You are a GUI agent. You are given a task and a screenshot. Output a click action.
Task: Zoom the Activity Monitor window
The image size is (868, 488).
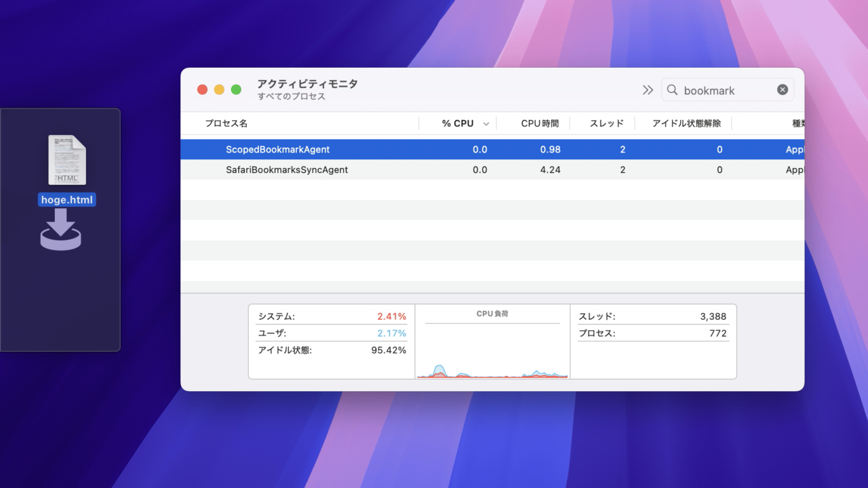coord(236,89)
